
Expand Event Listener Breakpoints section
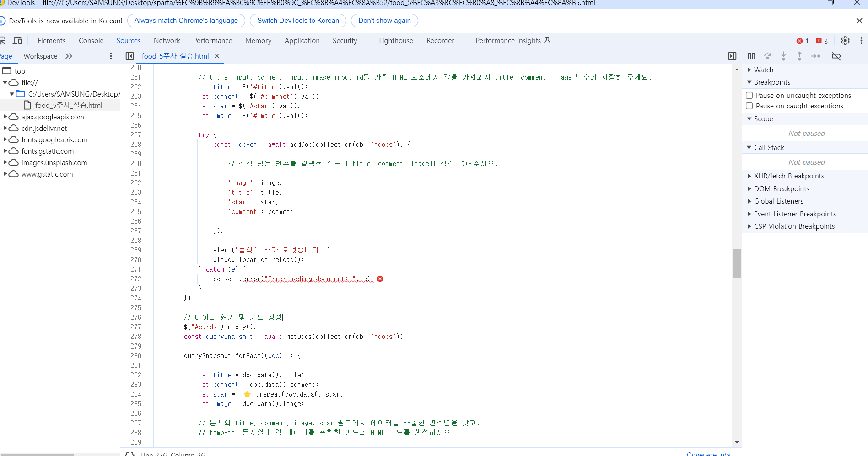tap(749, 214)
